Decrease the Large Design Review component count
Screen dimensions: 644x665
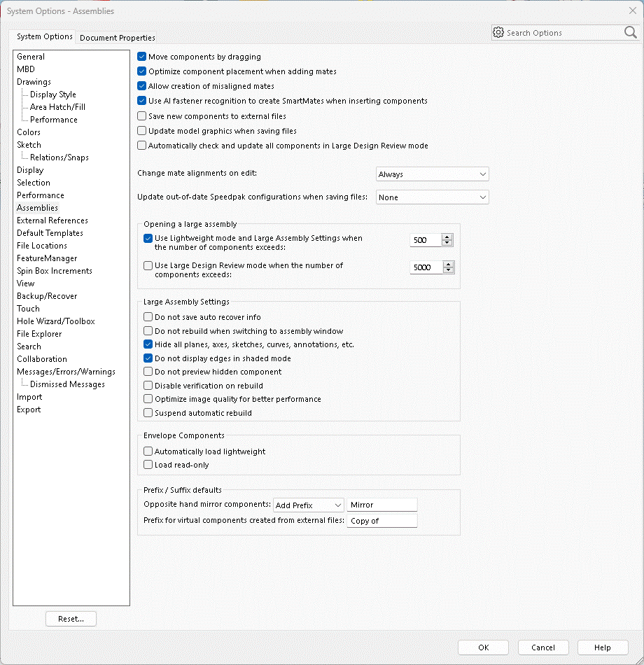(x=449, y=270)
